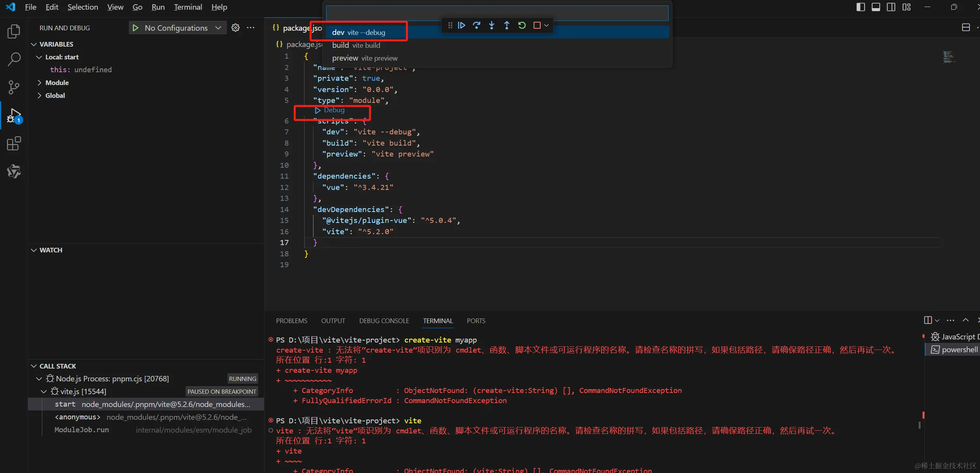This screenshot has height=473, width=980.
Task: Open the Explorer view in activity bar
Action: [14, 31]
